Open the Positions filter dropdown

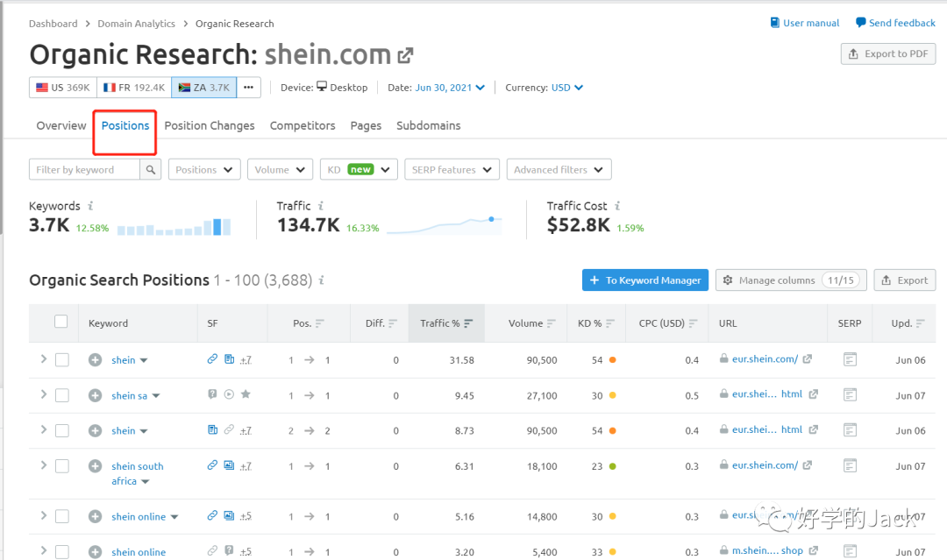tap(204, 169)
